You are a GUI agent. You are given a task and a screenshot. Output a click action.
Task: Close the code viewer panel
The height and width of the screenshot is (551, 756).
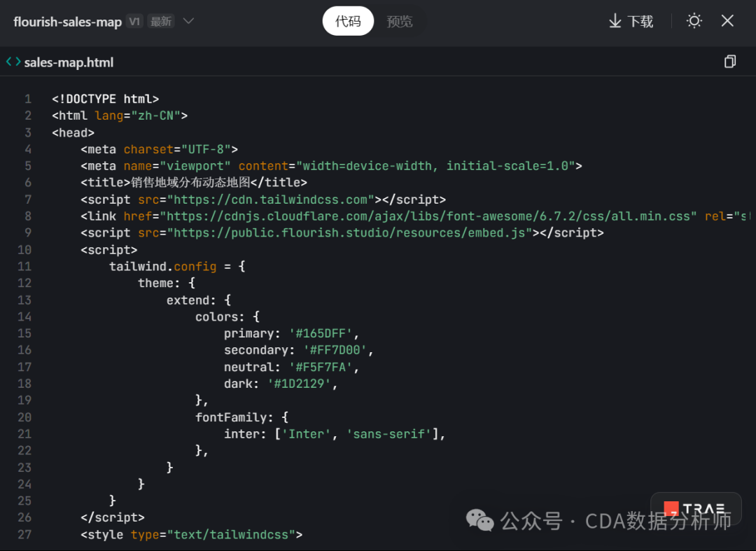click(x=727, y=21)
